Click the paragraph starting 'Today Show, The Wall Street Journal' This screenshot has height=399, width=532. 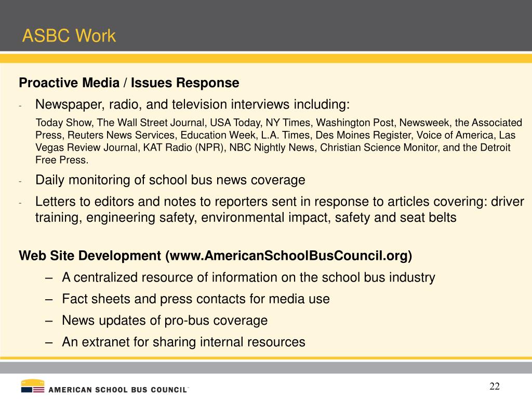click(278, 141)
